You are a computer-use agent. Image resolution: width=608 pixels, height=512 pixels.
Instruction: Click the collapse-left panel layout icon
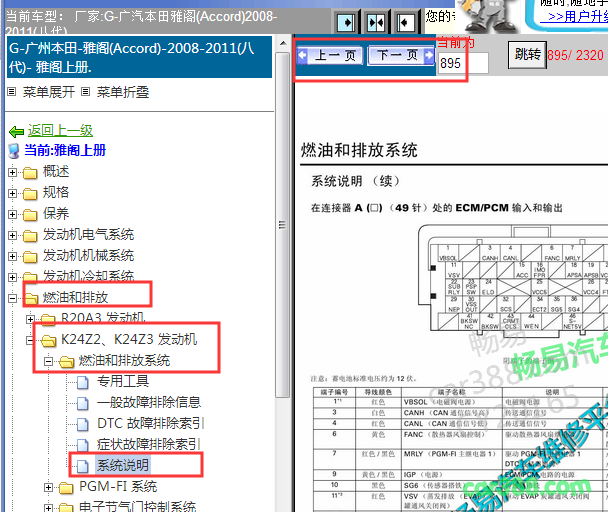point(406,22)
